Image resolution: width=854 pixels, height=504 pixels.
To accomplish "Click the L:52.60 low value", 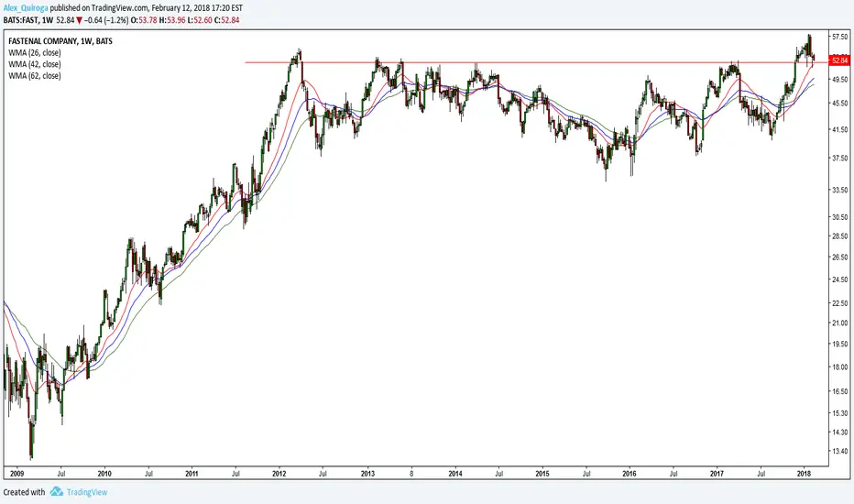I will 198,20.
